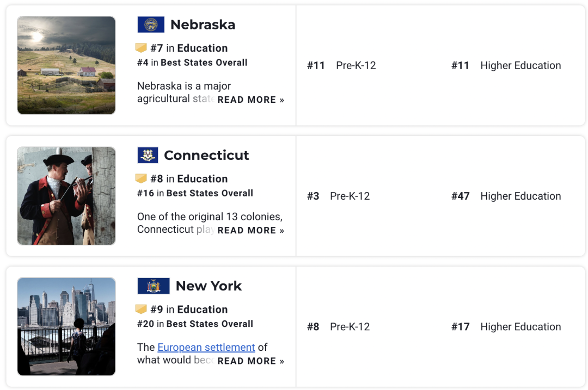Screen dimensions: 588x390
Task: Expand Nebraska description with Read More
Action: pos(250,100)
